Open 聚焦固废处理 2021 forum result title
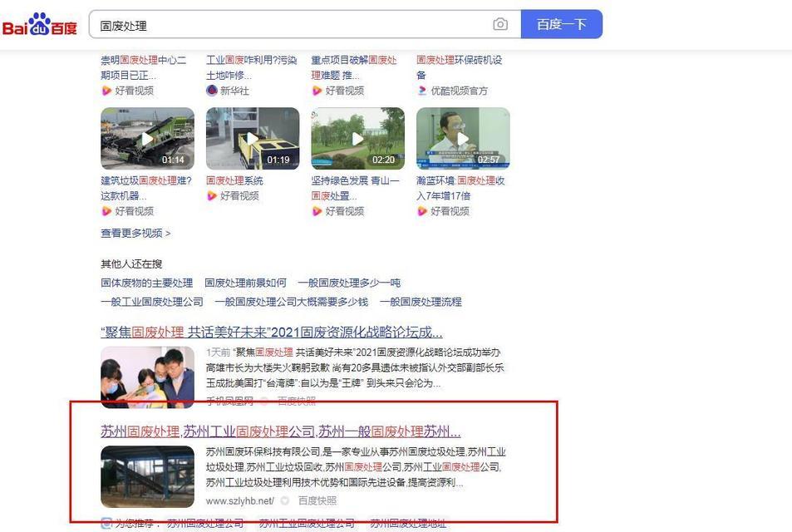 pos(272,332)
